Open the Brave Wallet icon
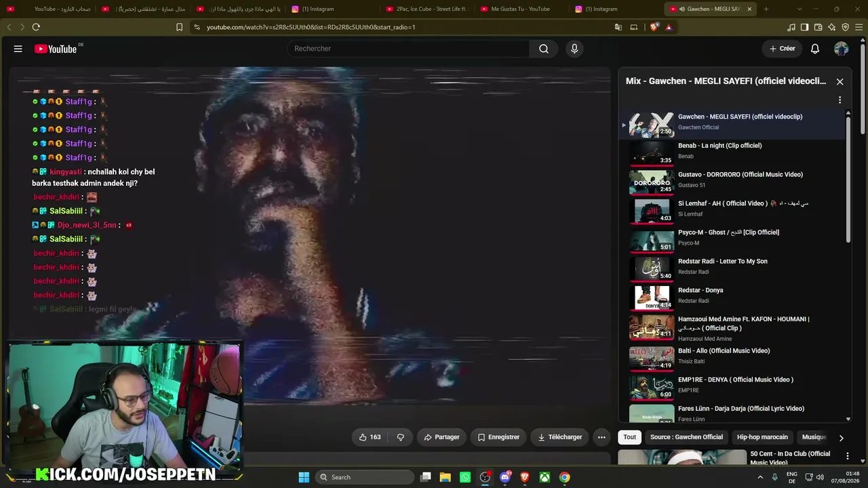 click(x=818, y=27)
